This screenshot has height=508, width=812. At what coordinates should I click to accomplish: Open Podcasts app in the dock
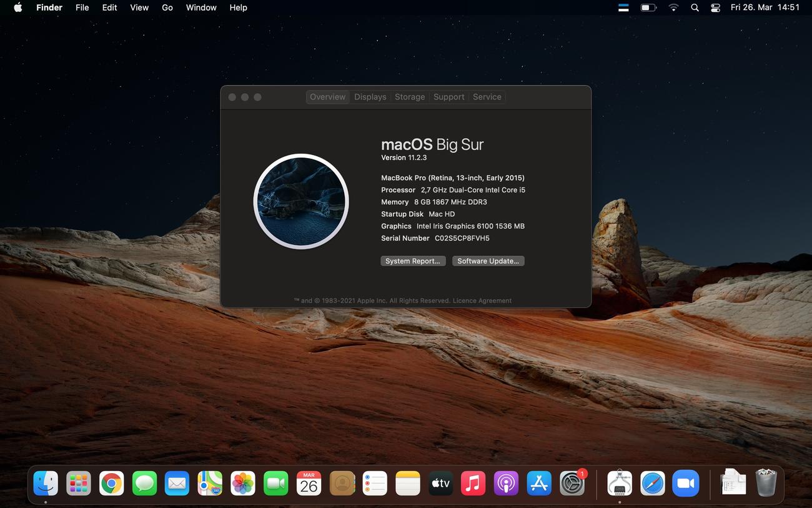506,483
